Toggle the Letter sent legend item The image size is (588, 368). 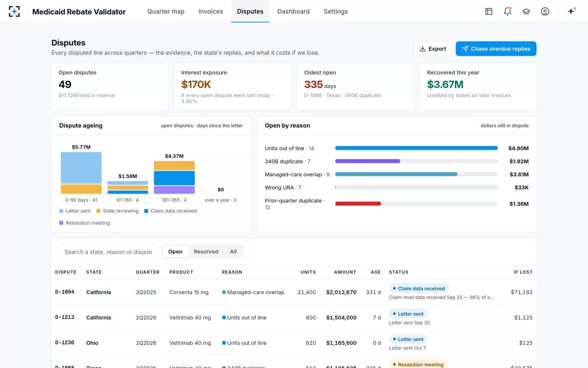pyautogui.click(x=75, y=211)
